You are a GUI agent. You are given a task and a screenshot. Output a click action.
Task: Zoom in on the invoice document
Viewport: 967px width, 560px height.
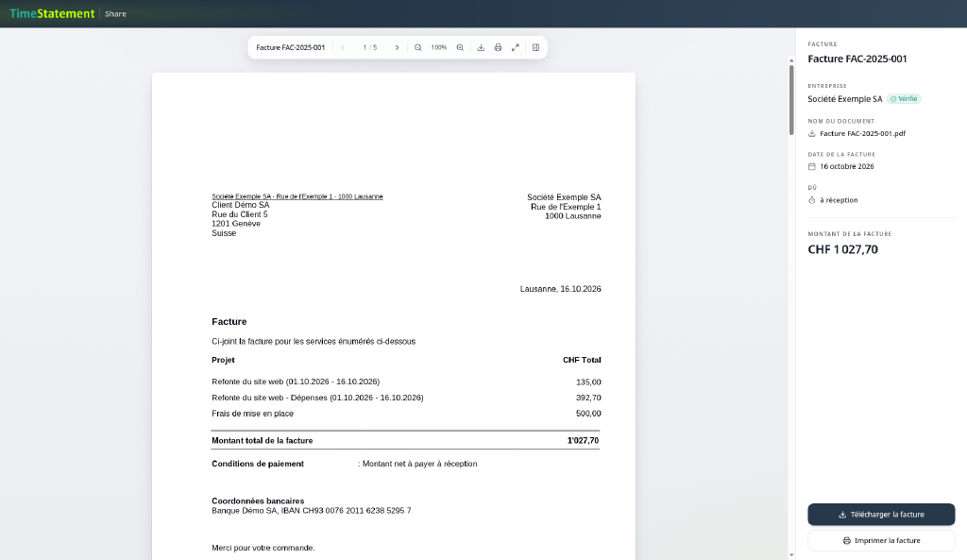tap(460, 47)
